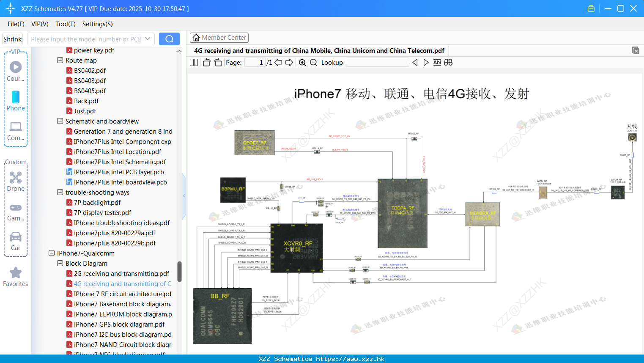The height and width of the screenshot is (363, 644).
Task: Open the Tool menu
Action: 66,24
